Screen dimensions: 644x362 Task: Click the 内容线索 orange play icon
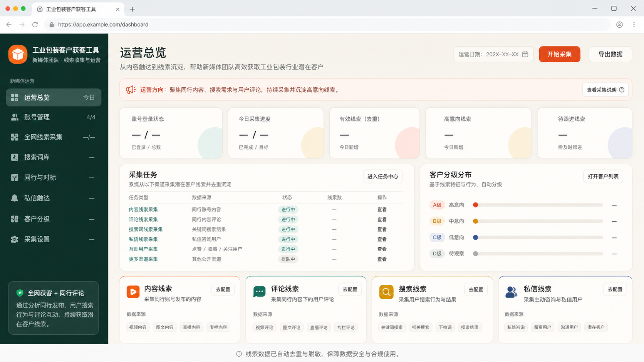click(133, 292)
